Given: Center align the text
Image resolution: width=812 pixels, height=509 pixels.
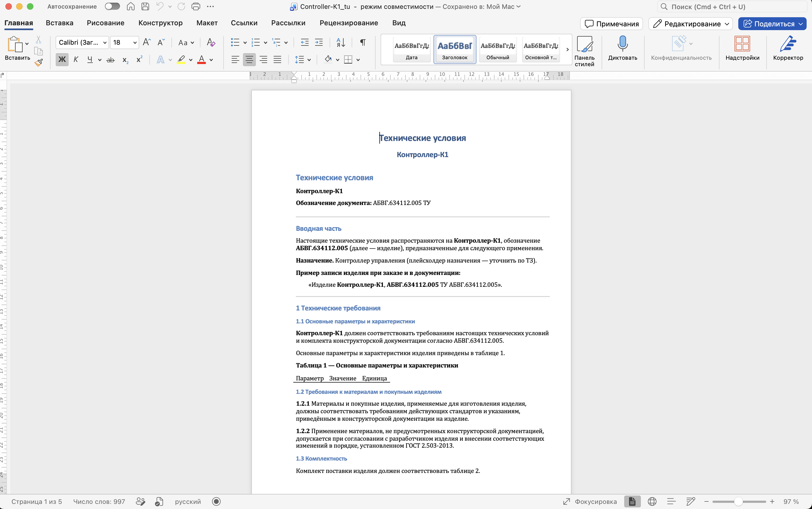Looking at the screenshot, I should (249, 60).
